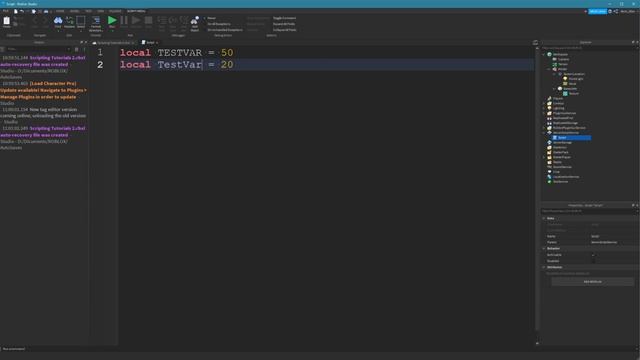
Task: Click the TestService green check icon
Action: (549, 182)
